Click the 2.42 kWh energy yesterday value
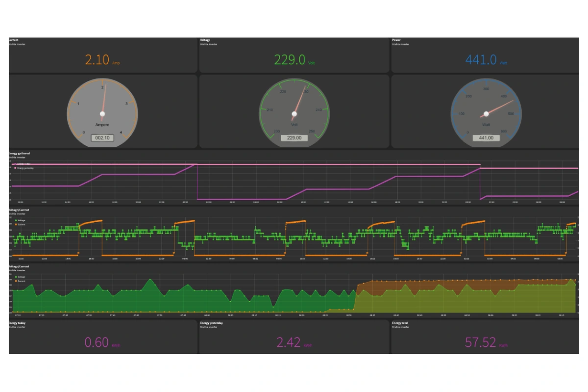The image size is (588, 392). click(x=294, y=342)
